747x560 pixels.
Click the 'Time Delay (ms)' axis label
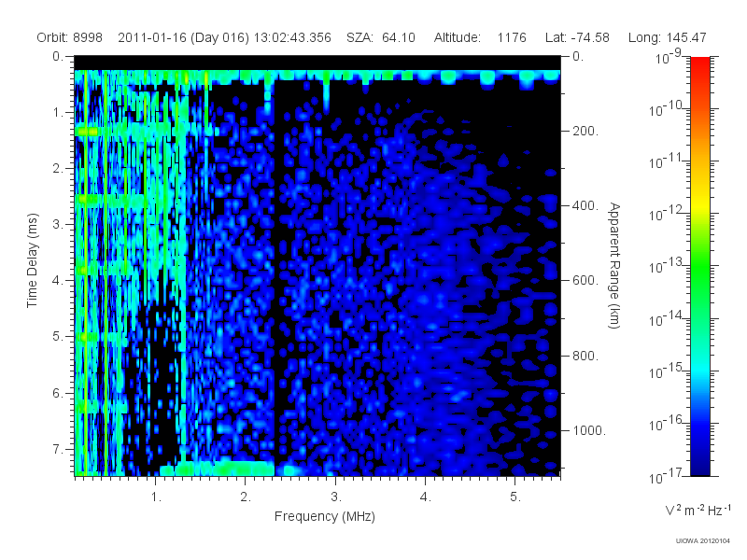(32, 260)
